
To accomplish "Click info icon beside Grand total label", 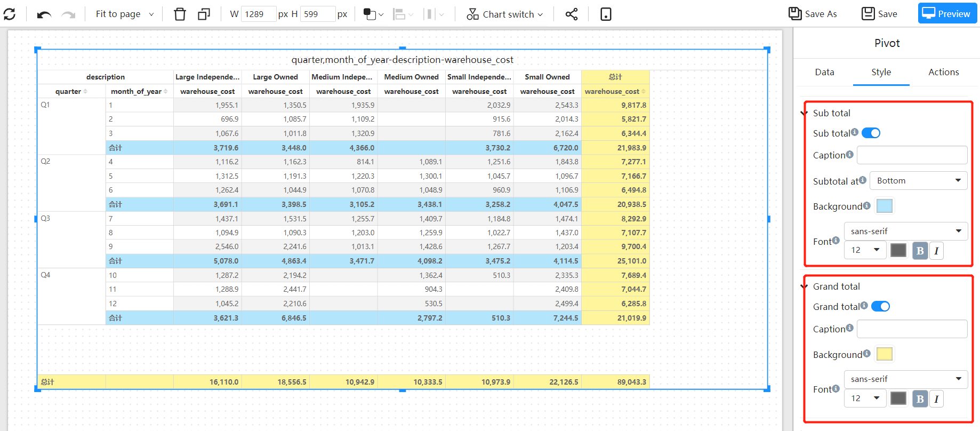I will (x=864, y=305).
